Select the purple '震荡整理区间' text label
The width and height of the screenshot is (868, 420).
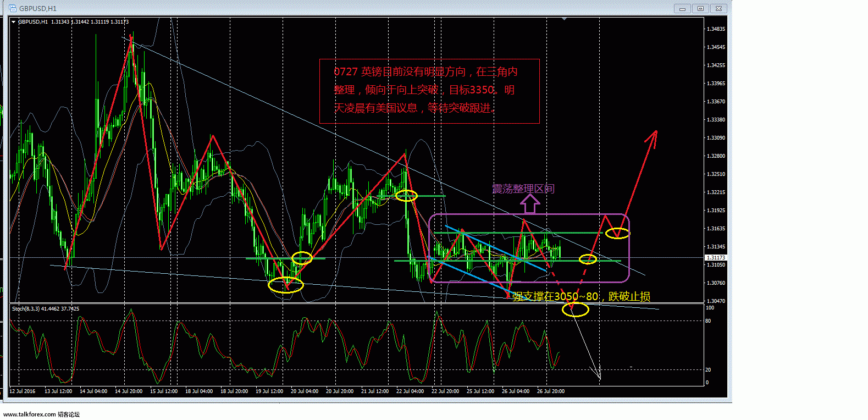tap(523, 189)
